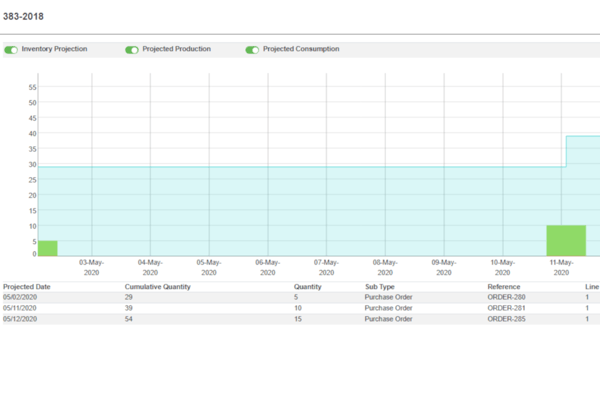The width and height of the screenshot is (600, 400).
Task: Click the 03-May-2020 axis label
Action: click(91, 268)
